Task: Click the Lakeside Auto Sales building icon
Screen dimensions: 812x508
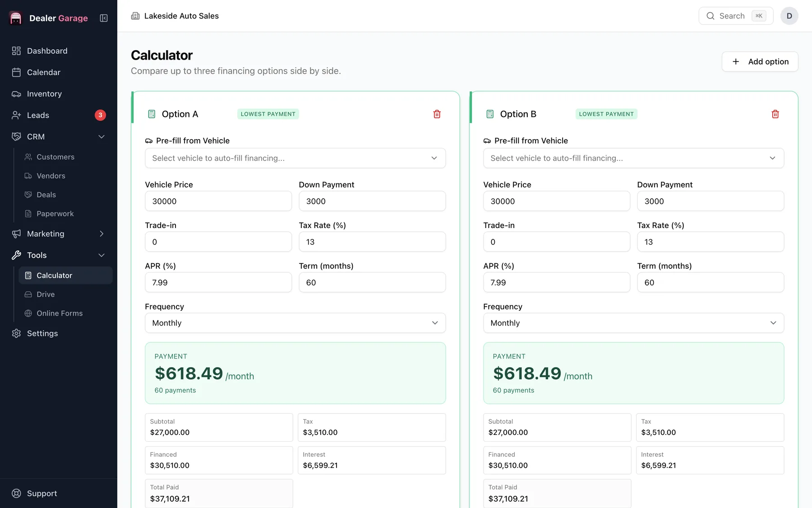Action: pyautogui.click(x=135, y=16)
